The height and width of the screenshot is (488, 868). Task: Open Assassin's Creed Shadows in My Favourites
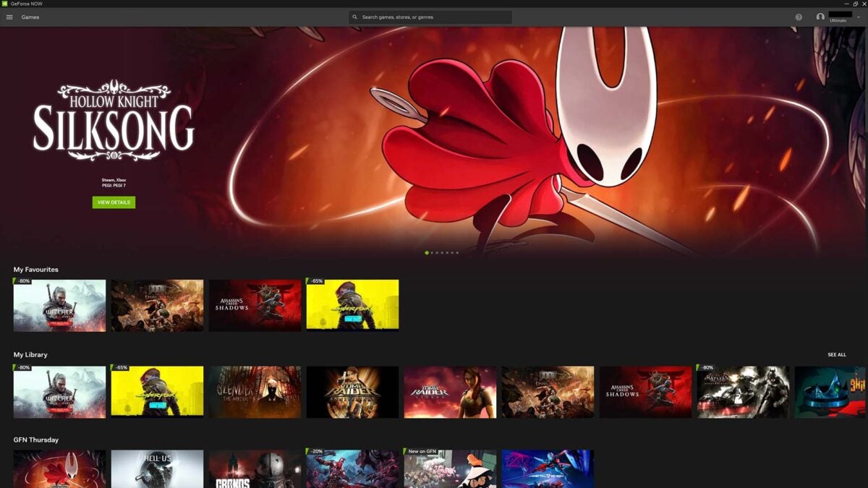255,306
